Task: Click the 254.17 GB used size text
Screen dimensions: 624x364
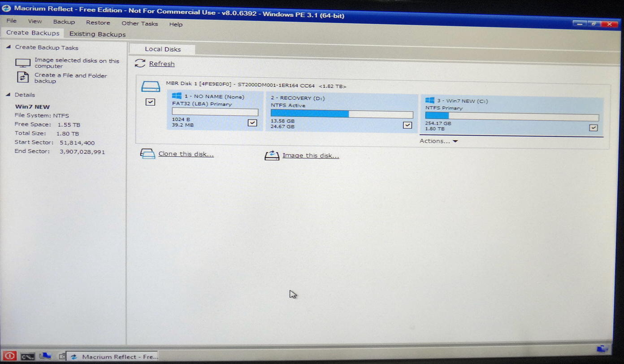Action: (438, 123)
